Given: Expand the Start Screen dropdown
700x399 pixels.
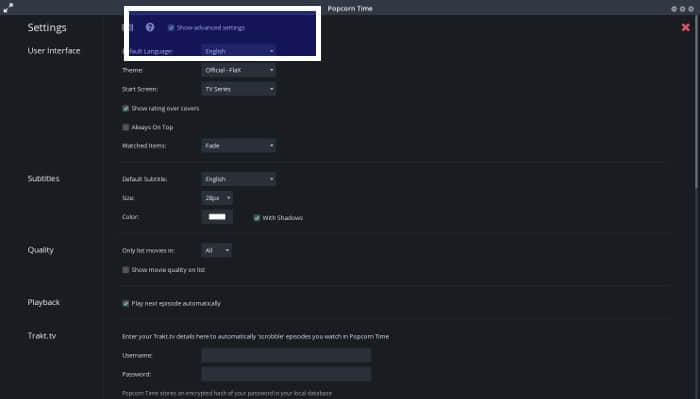Looking at the screenshot, I should [238, 89].
